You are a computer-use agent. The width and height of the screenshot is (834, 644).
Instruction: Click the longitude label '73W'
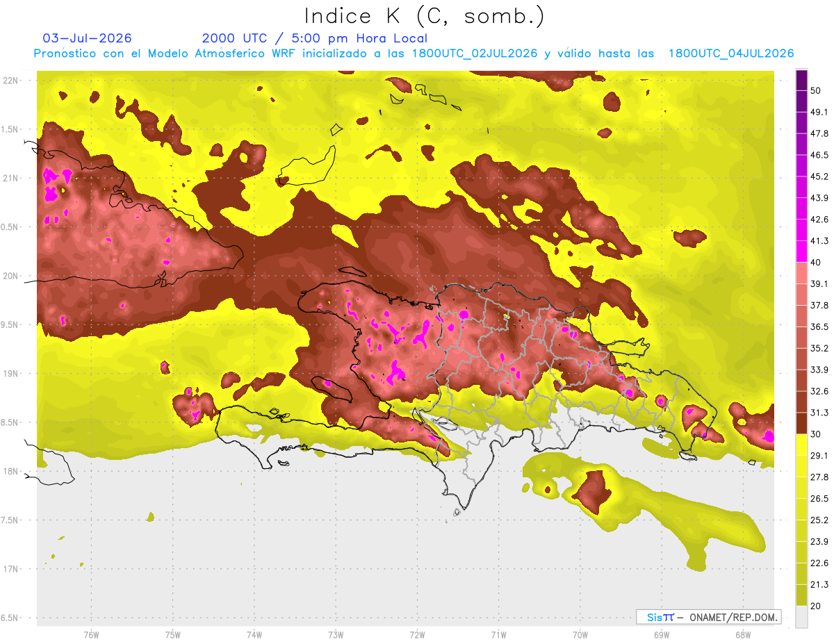(x=336, y=635)
